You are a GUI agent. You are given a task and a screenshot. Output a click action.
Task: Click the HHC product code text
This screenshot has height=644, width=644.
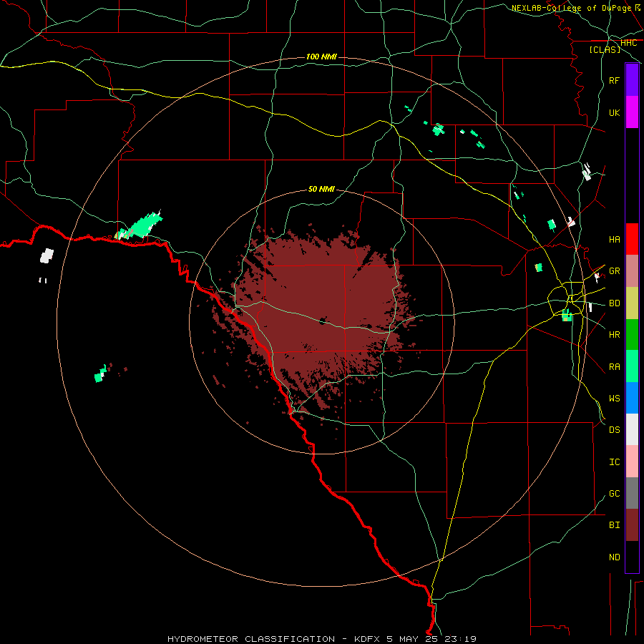[628, 42]
